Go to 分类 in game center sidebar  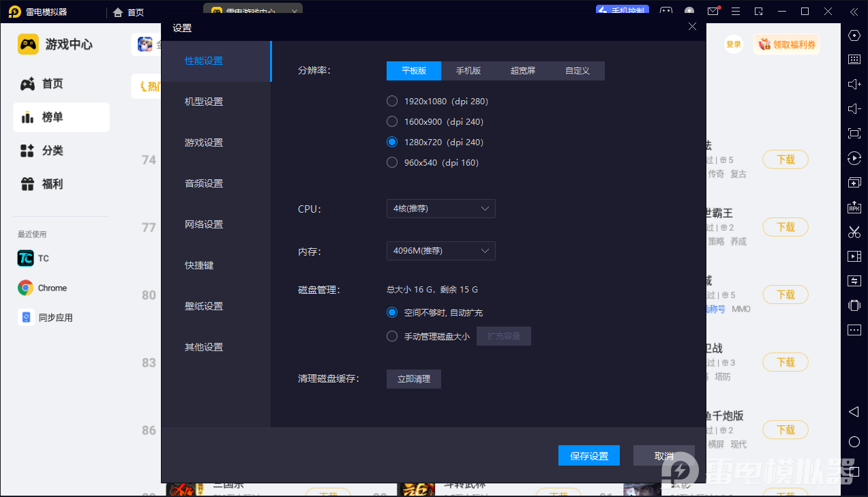click(x=61, y=151)
